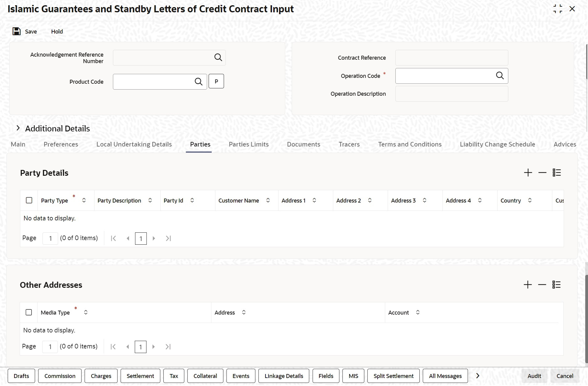
Task: Tick the Other Addresses select-all checkbox
Action: point(29,312)
